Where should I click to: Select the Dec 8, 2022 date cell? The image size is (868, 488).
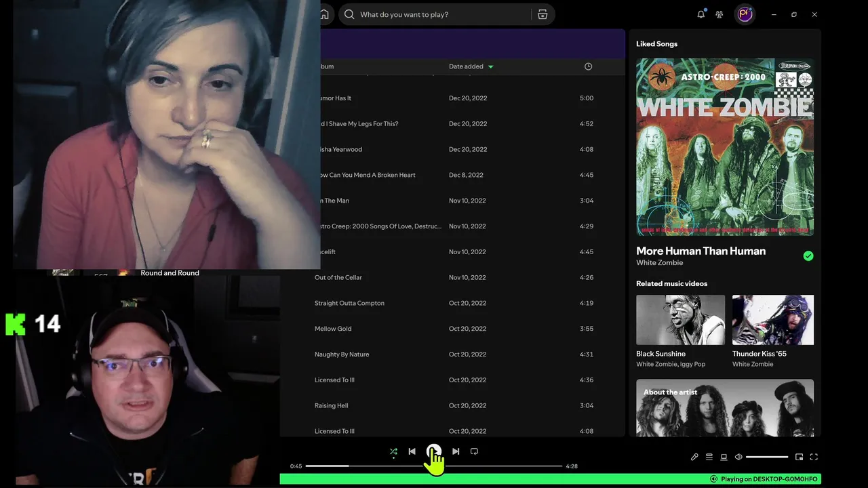click(x=466, y=175)
